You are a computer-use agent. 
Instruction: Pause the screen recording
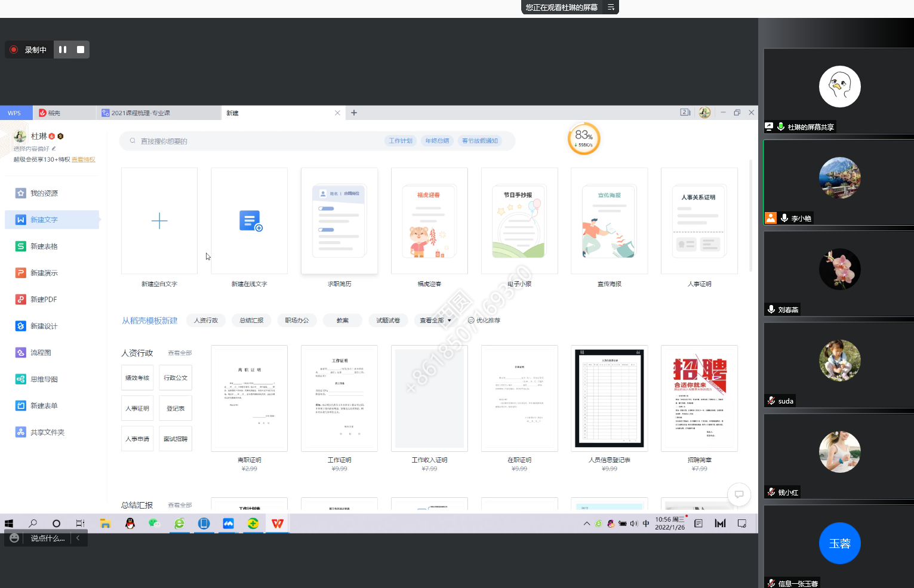point(63,50)
